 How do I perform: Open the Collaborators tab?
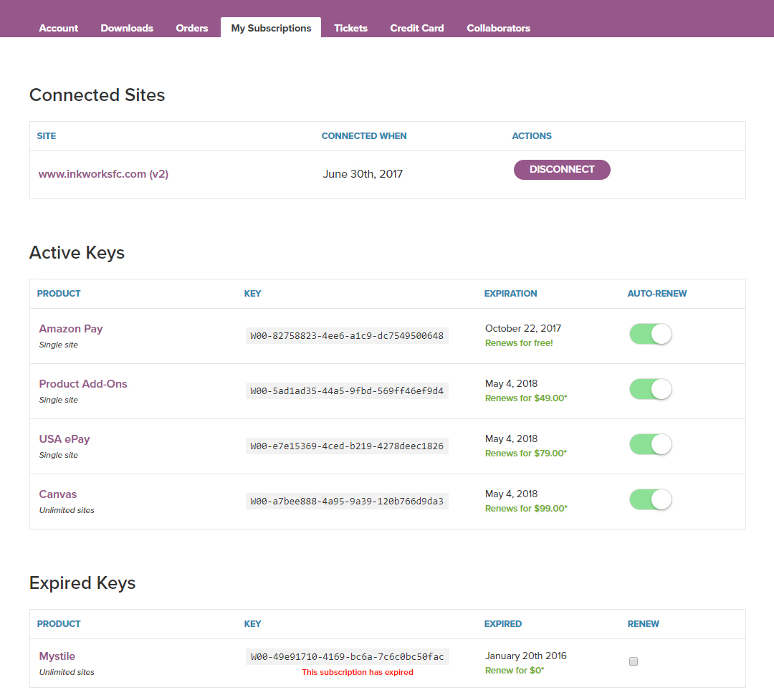pyautogui.click(x=499, y=28)
